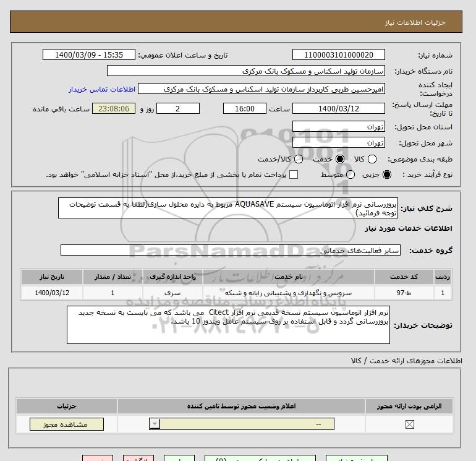This screenshot has height=461, width=476.
Task: Click the تعداد / مقدار column header
Action: point(113,277)
